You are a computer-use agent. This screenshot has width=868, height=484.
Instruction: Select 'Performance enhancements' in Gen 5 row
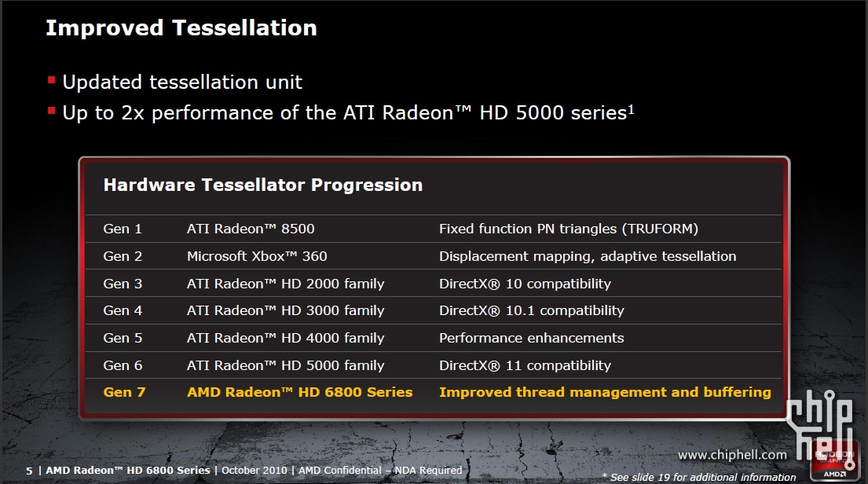click(x=531, y=338)
